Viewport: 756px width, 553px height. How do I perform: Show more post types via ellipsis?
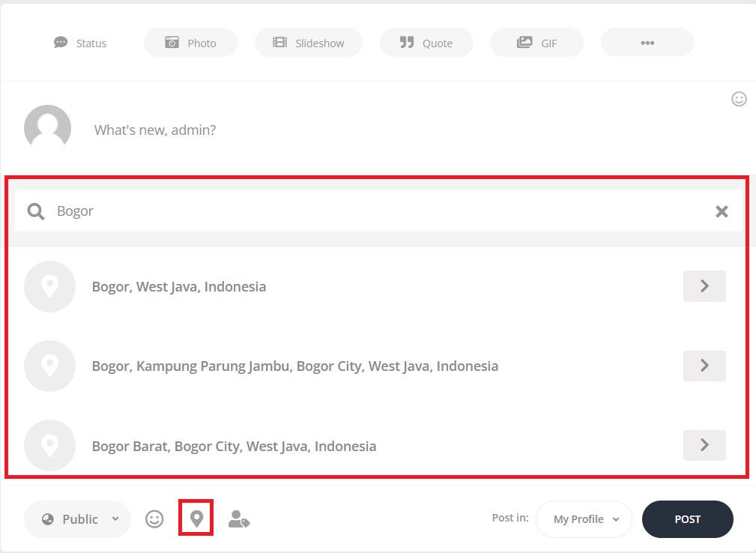(x=647, y=43)
